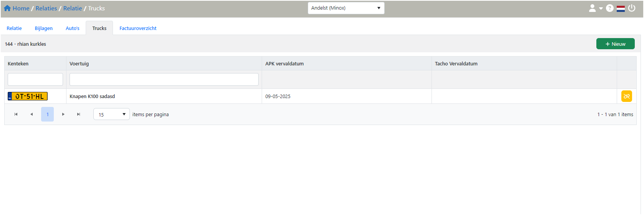Select the Bijlagen tab
This screenshot has width=644, height=215.
point(44,28)
